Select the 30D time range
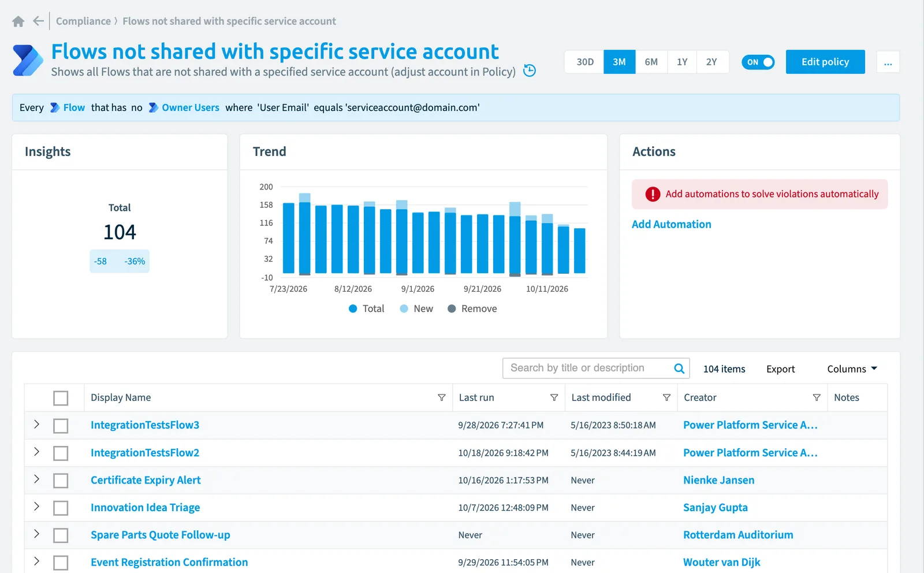The height and width of the screenshot is (573, 924). point(585,62)
